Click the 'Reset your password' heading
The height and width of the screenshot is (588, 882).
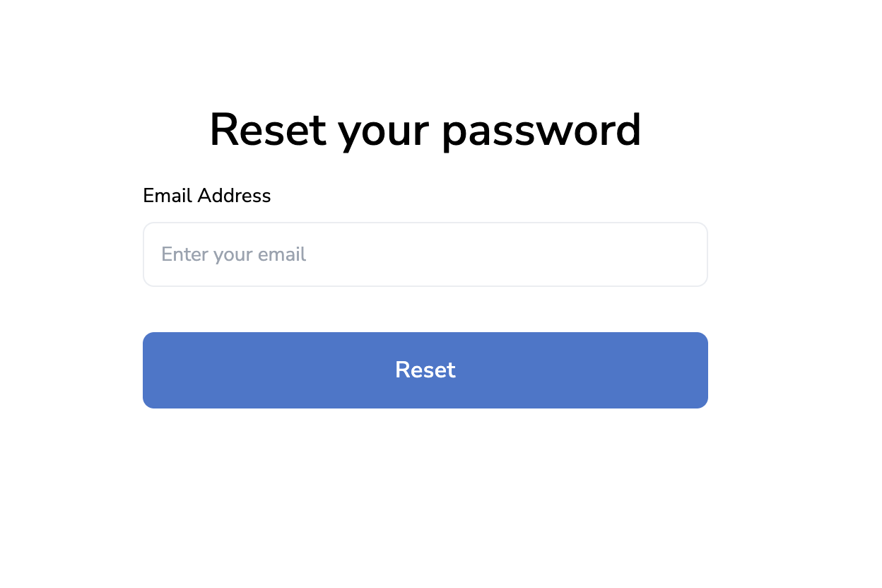pos(425,130)
